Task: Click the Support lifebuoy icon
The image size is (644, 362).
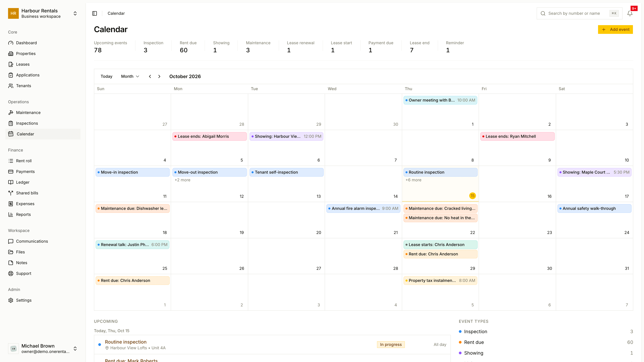Action: point(11,274)
